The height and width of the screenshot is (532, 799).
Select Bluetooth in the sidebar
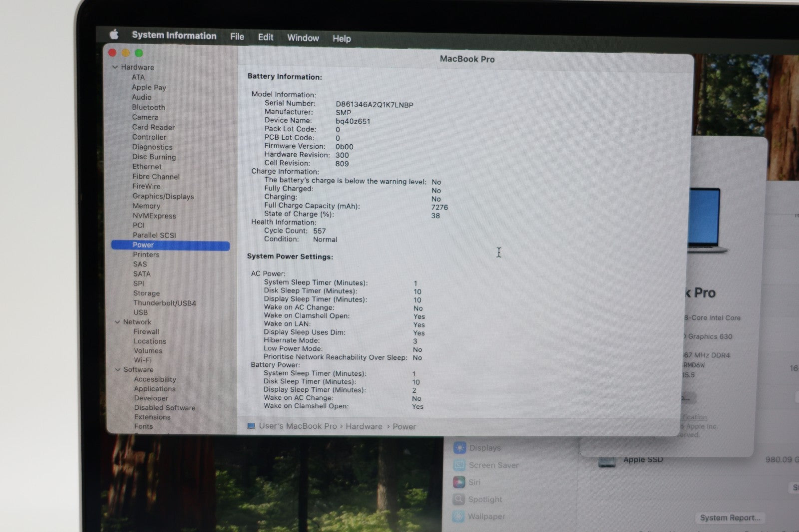[x=148, y=107]
